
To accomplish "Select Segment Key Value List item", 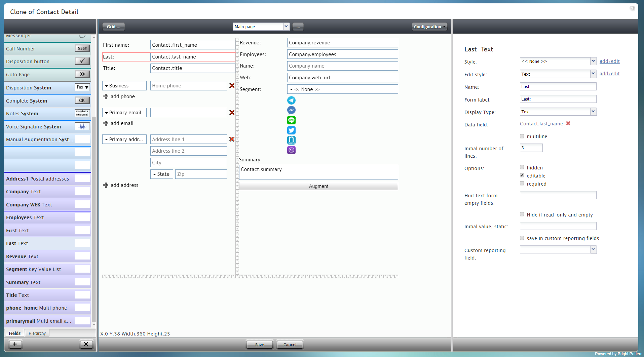I will pos(48,269).
